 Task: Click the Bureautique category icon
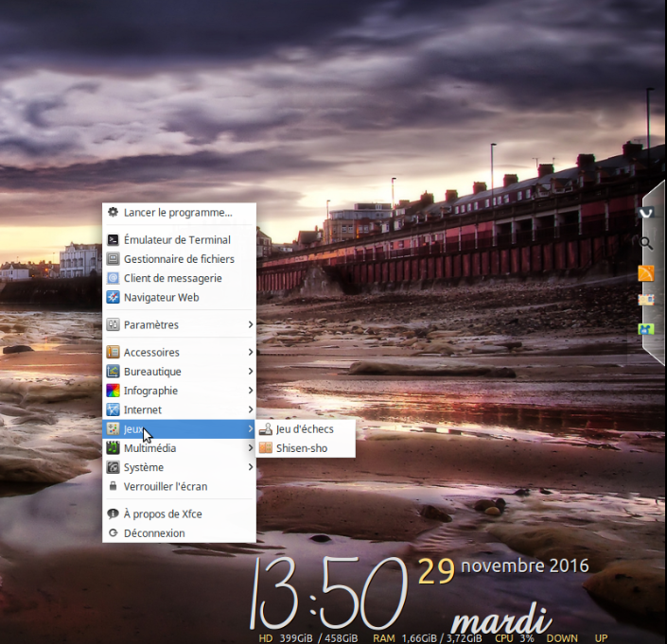(x=113, y=372)
